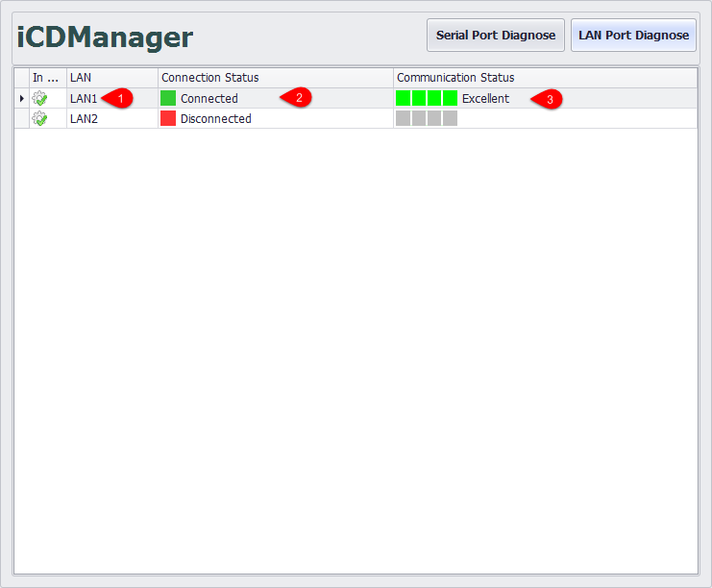Image resolution: width=712 pixels, height=588 pixels.
Task: Select the LAN1 row name cell
Action: tap(84, 98)
